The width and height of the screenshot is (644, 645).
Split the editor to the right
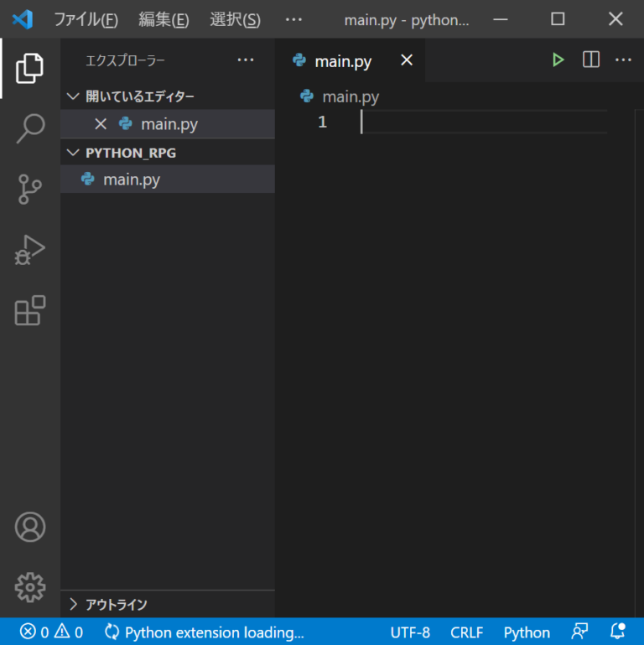(x=591, y=60)
